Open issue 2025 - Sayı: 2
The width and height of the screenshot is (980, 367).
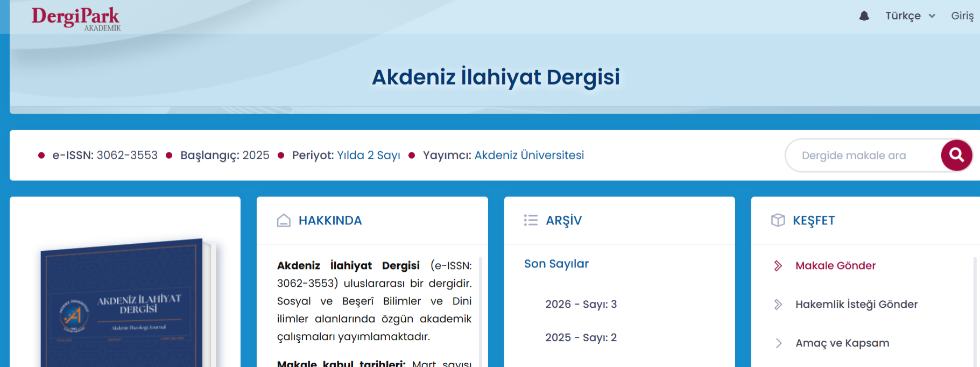point(581,338)
